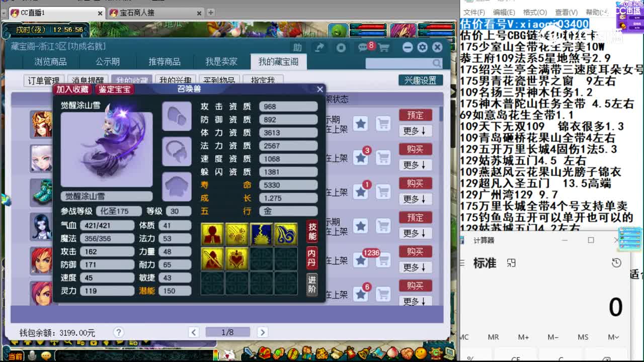Switch to 我是卖家 tab
644x362 pixels.
[221, 62]
